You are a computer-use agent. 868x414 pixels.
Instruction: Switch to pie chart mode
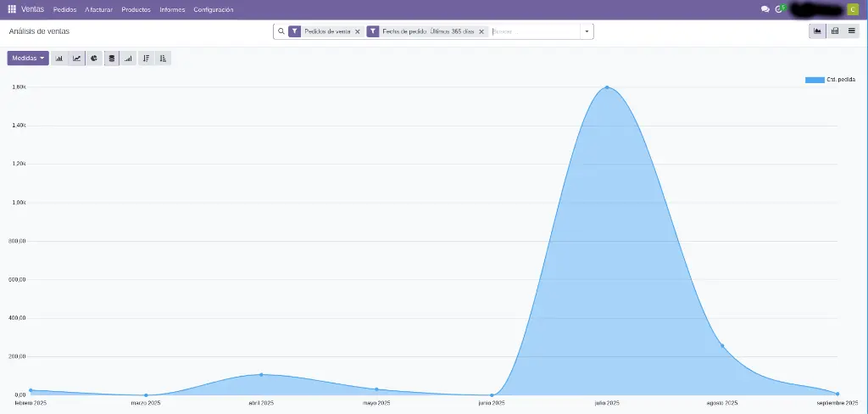tap(94, 59)
